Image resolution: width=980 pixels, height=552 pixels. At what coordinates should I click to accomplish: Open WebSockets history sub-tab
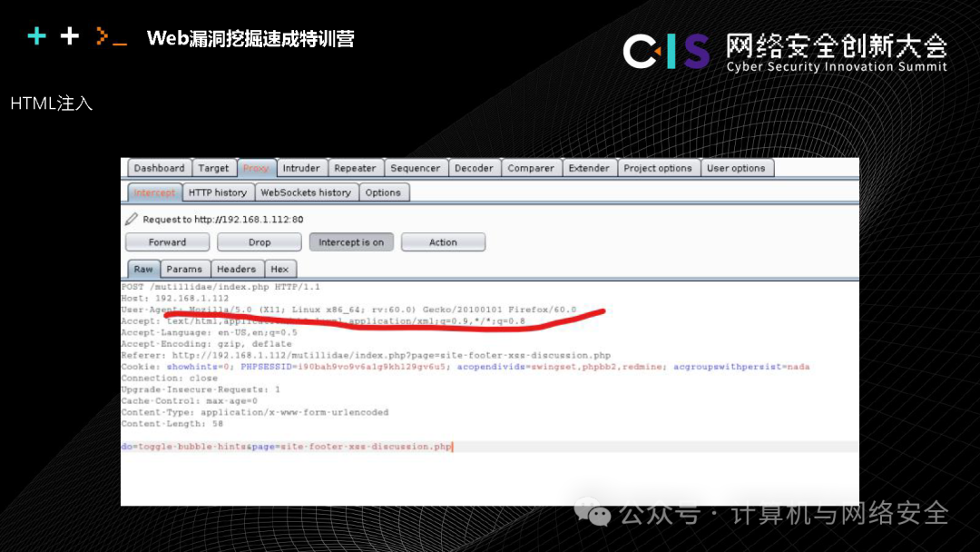click(x=306, y=192)
